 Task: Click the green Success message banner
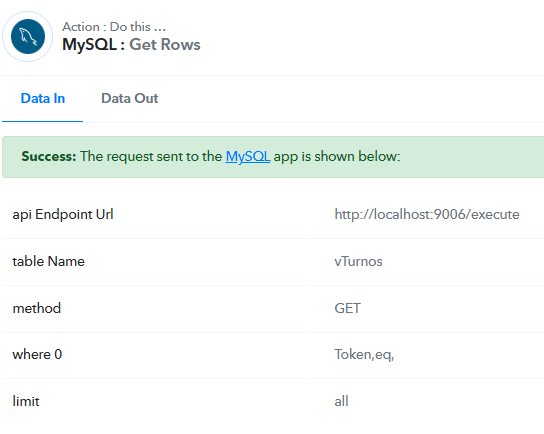pyautogui.click(x=273, y=157)
